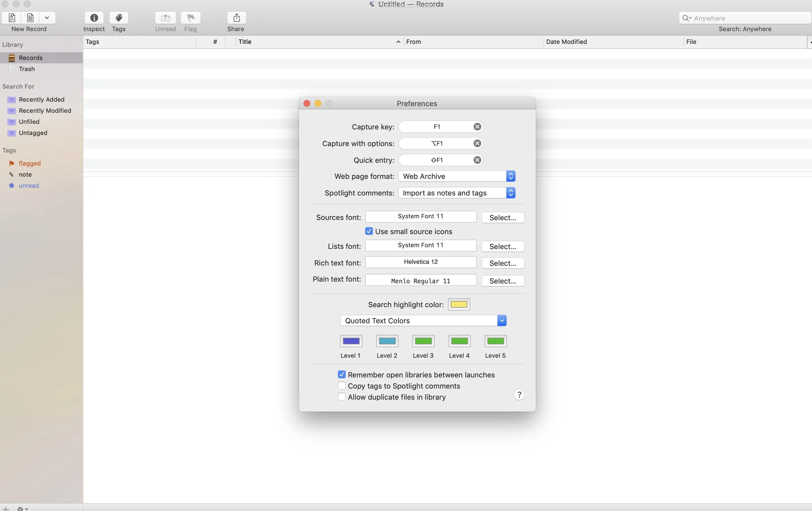The width and height of the screenshot is (812, 511).
Task: Click the Inspect info icon
Action: click(94, 18)
